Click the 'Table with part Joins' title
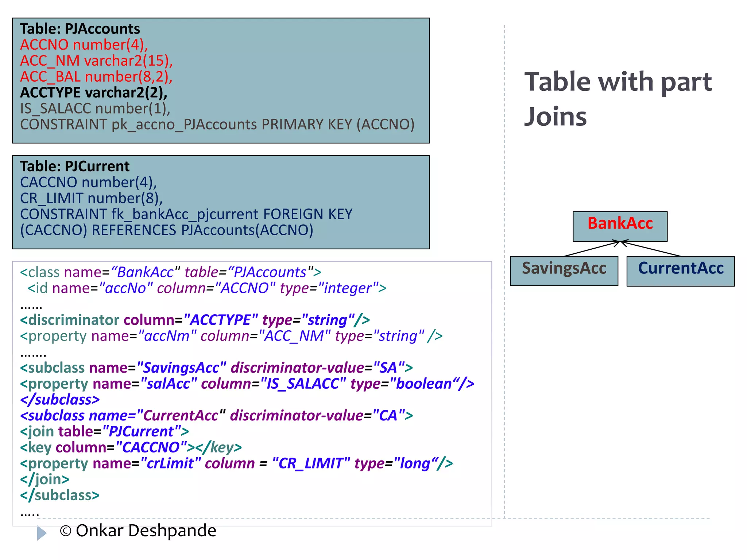 [x=617, y=98]
